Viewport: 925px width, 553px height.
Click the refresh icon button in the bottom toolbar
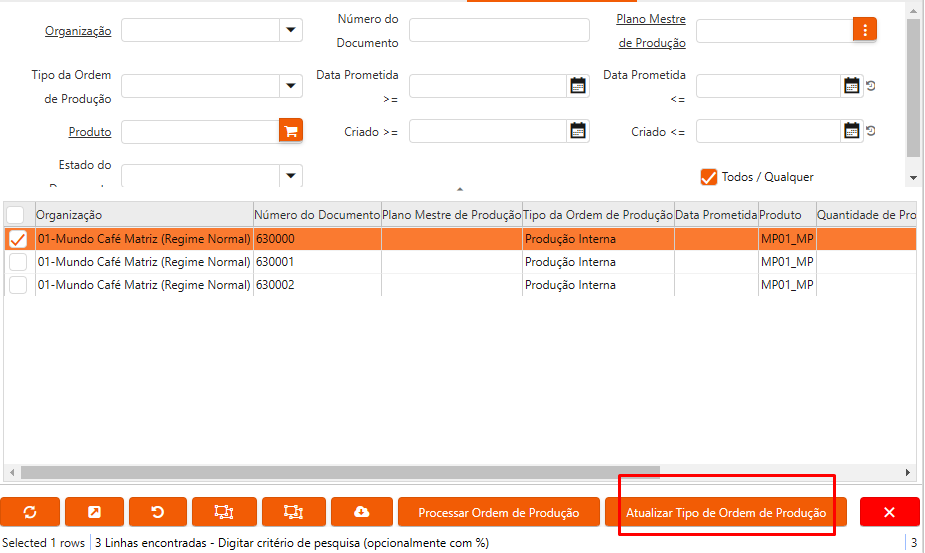(29, 512)
